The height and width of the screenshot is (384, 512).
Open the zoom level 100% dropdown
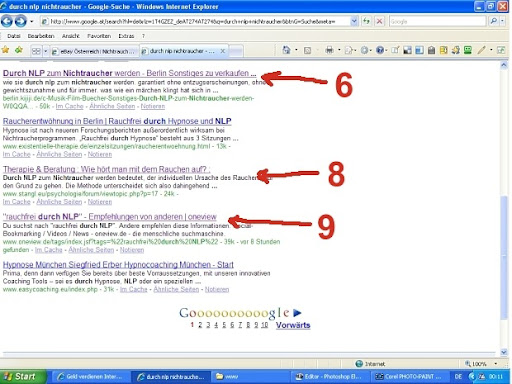(x=481, y=364)
